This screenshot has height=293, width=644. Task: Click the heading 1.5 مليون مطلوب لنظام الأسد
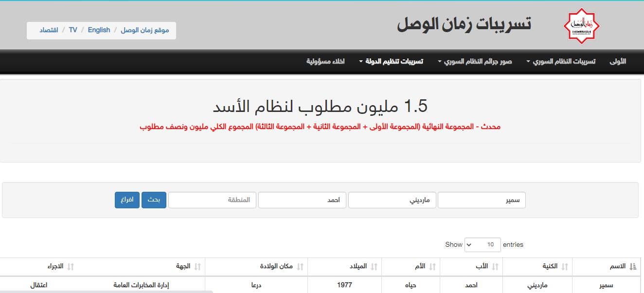[x=320, y=107]
